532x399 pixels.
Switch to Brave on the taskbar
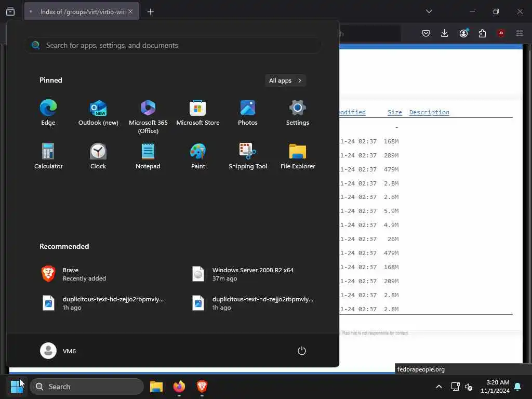pos(202,387)
